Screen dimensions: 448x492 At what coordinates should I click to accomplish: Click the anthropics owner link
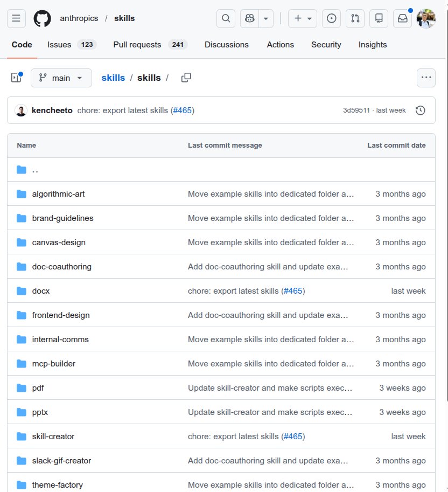[79, 18]
